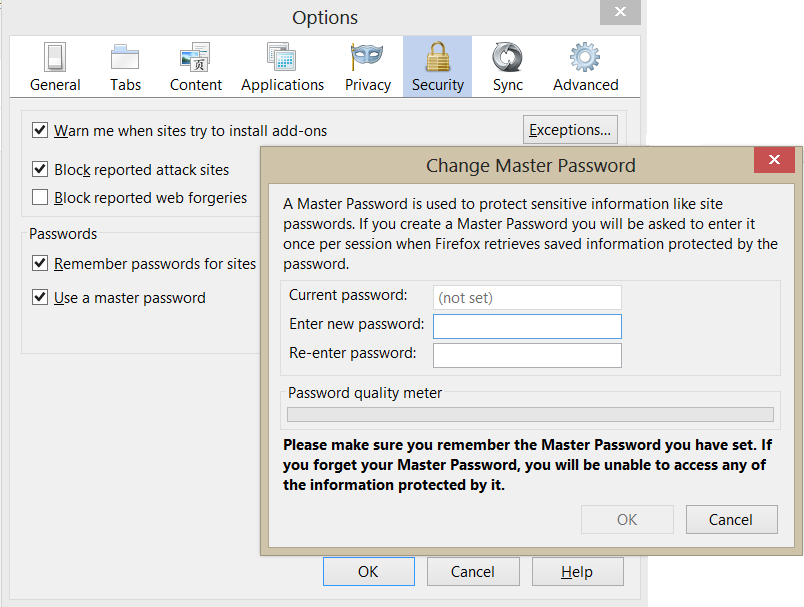Open the add-on install Exceptions dialog
Viewport: 804px width, 607px height.
click(570, 129)
